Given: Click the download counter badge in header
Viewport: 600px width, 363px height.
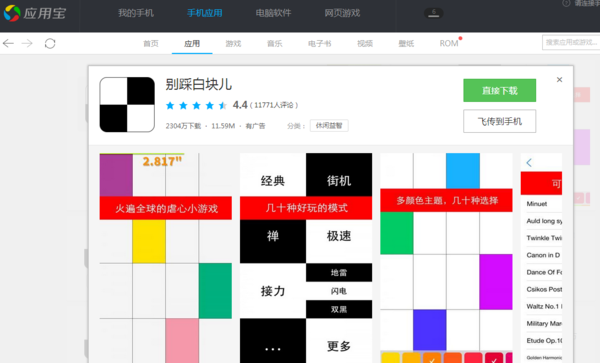Looking at the screenshot, I should pos(434,13).
